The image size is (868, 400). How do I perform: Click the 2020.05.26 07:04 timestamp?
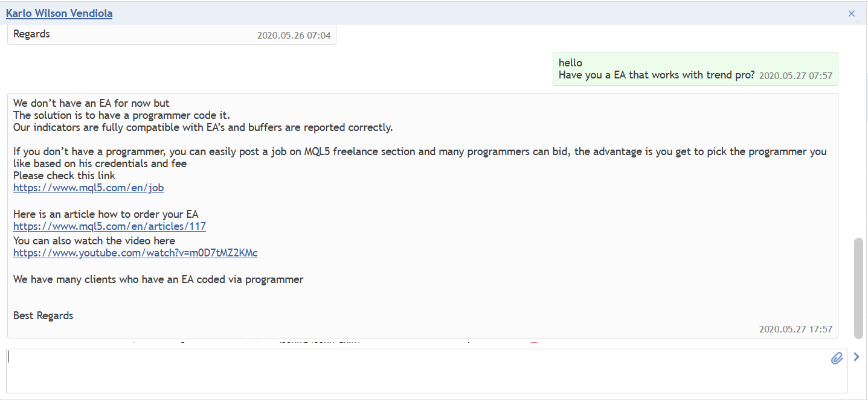click(x=294, y=36)
